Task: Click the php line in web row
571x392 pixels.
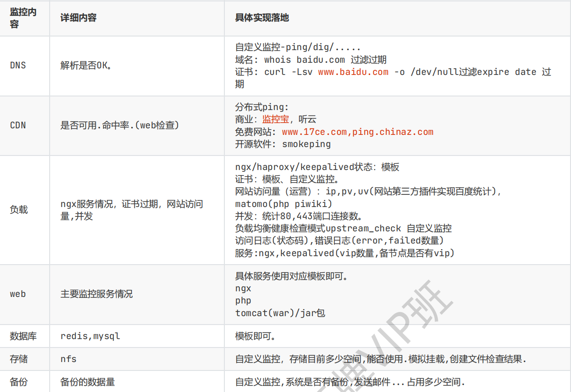Action: [x=243, y=301]
